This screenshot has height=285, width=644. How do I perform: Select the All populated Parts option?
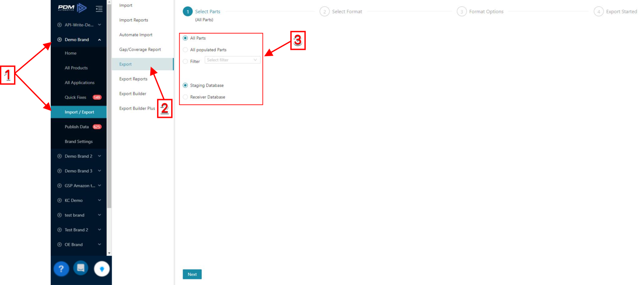coord(185,50)
